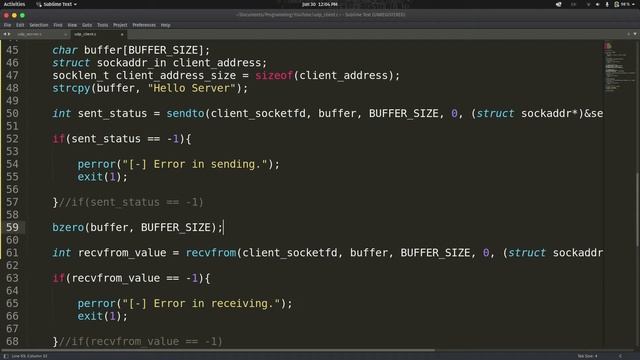Click the volume speaker icon in top bar
The image size is (640, 360).
(598, 4)
